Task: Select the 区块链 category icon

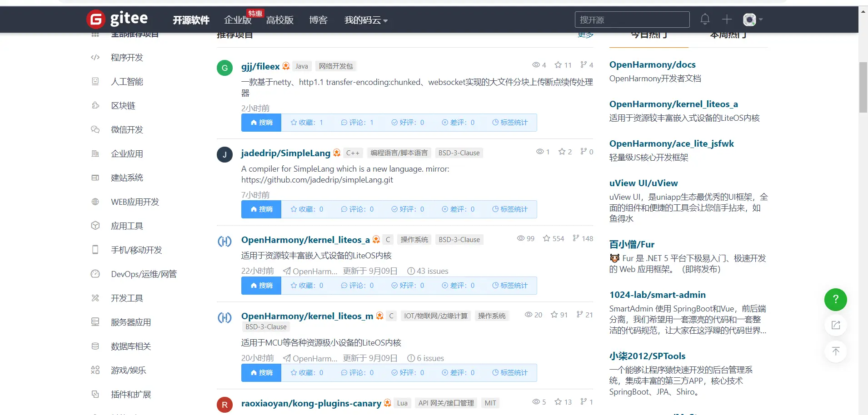Action: pos(95,105)
